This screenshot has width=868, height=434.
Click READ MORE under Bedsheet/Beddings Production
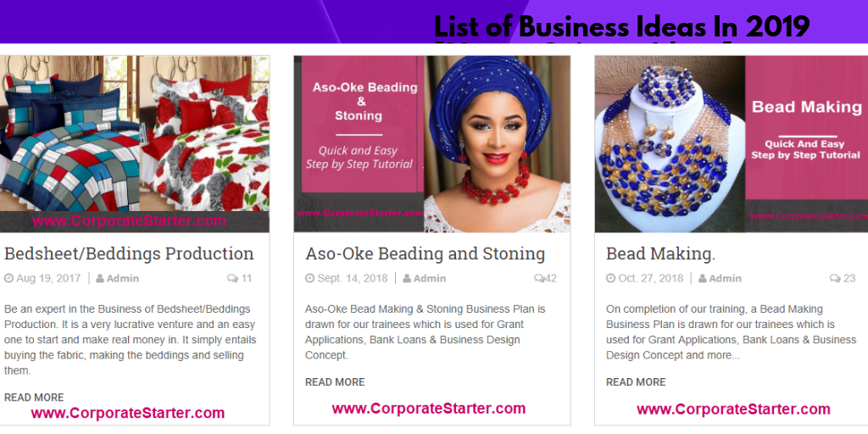coord(34,398)
